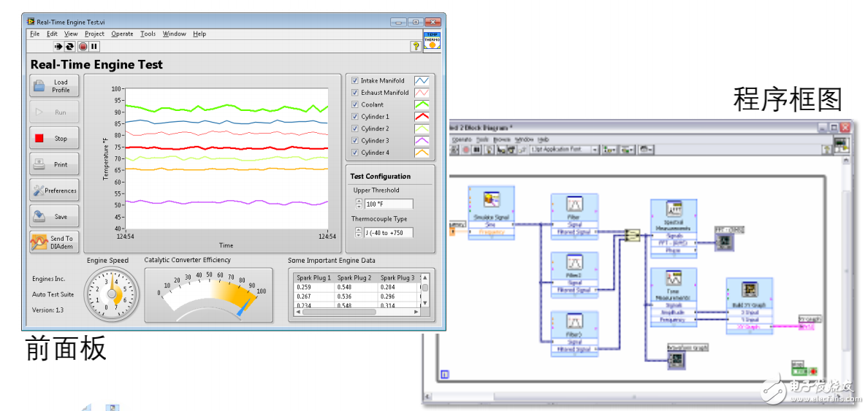This screenshot has height=411, width=868.
Task: Pause execution with the Pause icon
Action: pos(94,46)
